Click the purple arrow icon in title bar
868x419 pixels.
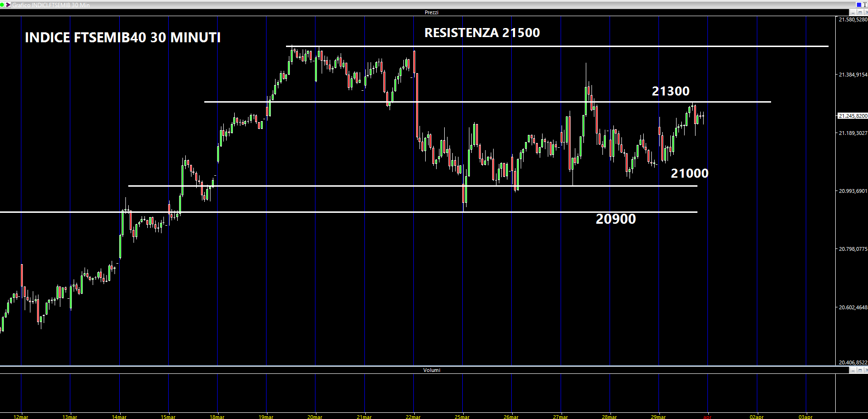[x=8, y=5]
